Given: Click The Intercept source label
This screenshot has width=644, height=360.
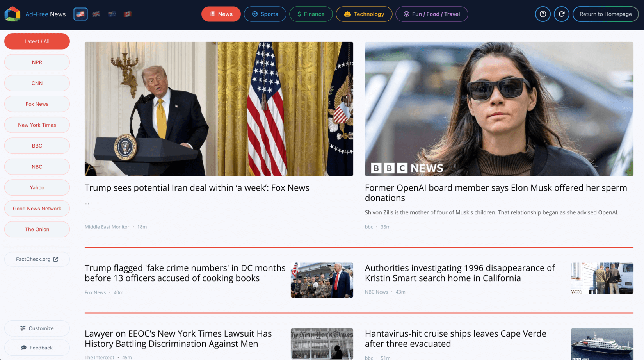Looking at the screenshot, I should (x=100, y=357).
